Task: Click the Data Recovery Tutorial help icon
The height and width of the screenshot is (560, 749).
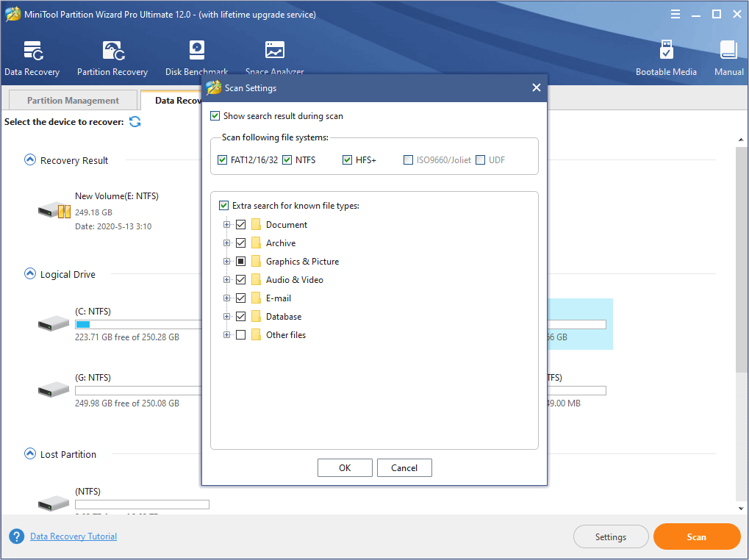Action: click(x=16, y=536)
